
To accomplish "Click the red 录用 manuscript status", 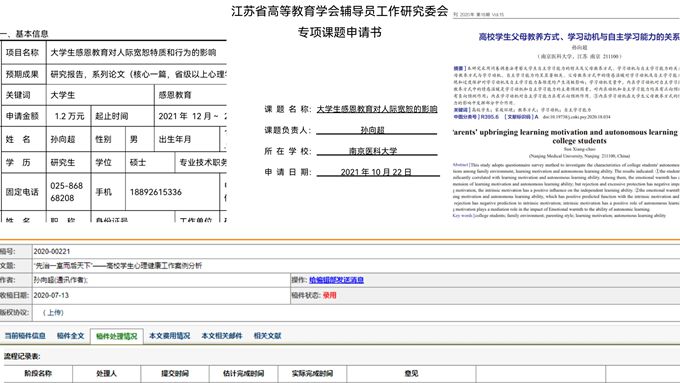I will point(330,295).
